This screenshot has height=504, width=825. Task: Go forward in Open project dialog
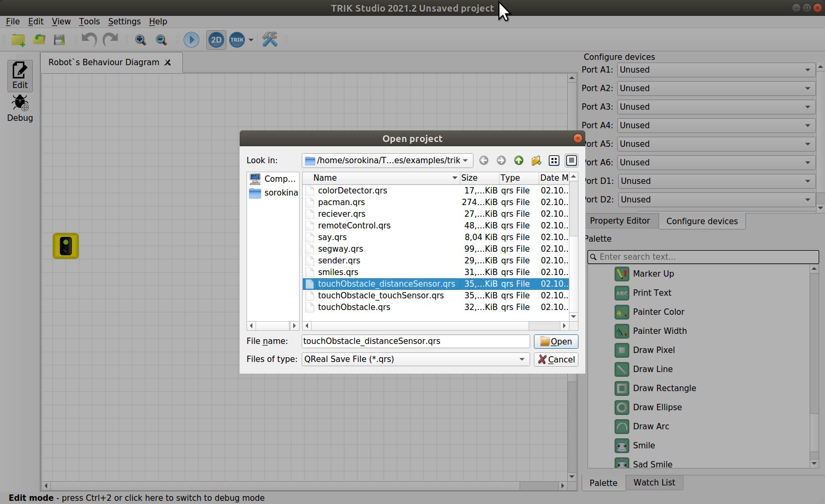pos(501,161)
